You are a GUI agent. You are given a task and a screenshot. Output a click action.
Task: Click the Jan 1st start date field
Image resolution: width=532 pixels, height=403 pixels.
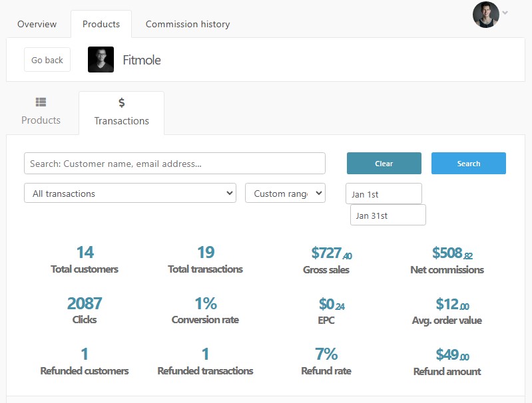[x=384, y=194]
